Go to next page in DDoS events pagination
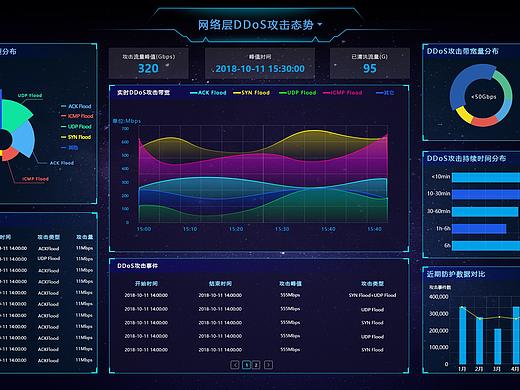Viewport: 520px width, 390px height. pos(268,365)
